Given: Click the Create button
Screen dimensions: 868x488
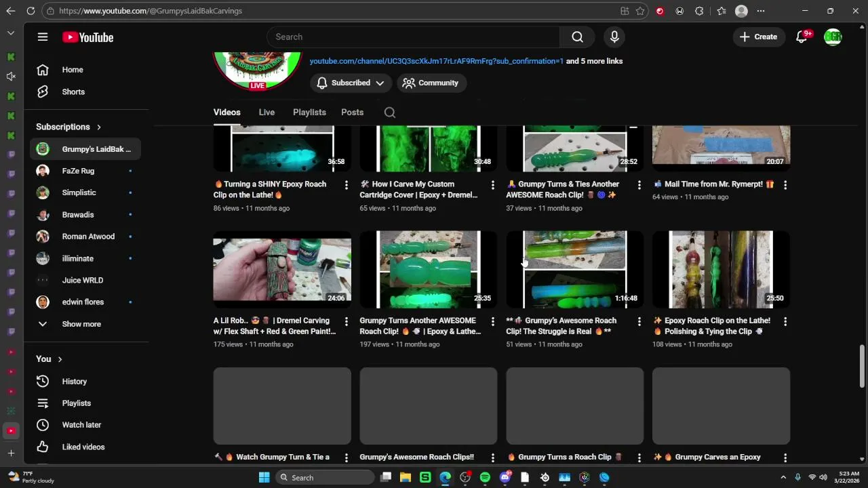Looking at the screenshot, I should point(759,37).
